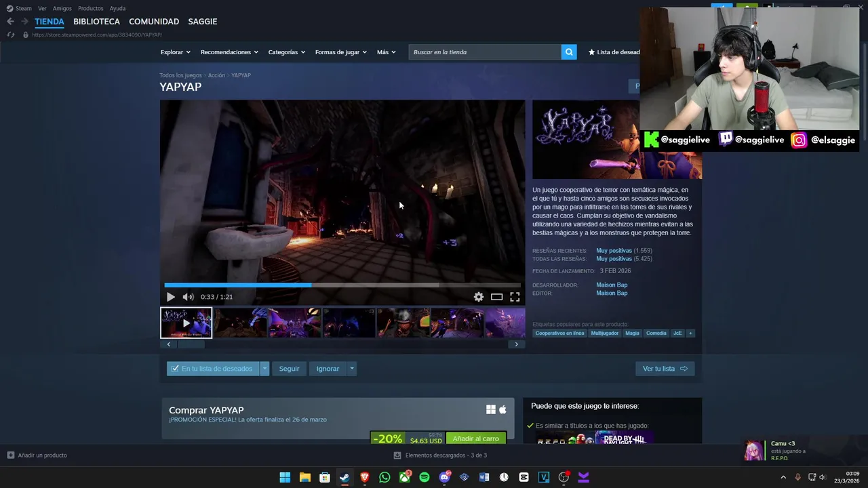The height and width of the screenshot is (488, 868).
Task: Open the Ver menu
Action: tap(42, 8)
